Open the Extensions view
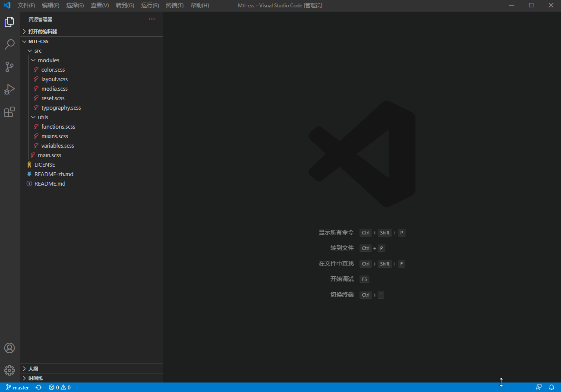The width and height of the screenshot is (561, 392). (9, 112)
